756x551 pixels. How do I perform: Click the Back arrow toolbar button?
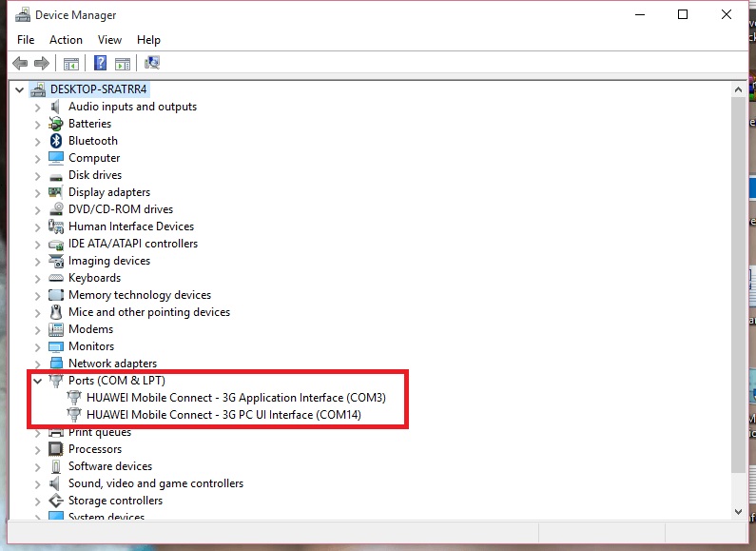(20, 64)
